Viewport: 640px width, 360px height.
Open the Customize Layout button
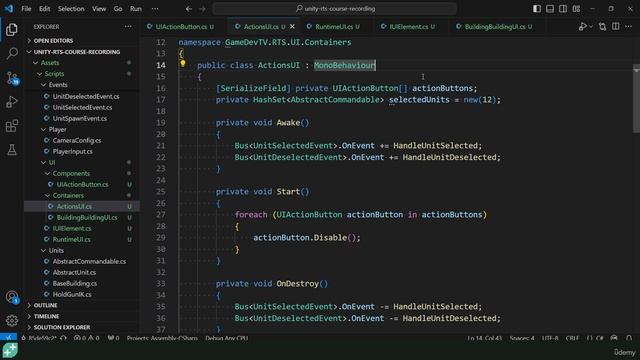click(576, 9)
